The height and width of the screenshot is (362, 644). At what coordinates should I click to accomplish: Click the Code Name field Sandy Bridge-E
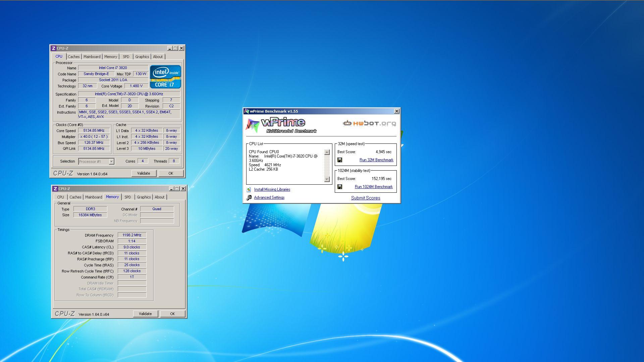(96, 74)
